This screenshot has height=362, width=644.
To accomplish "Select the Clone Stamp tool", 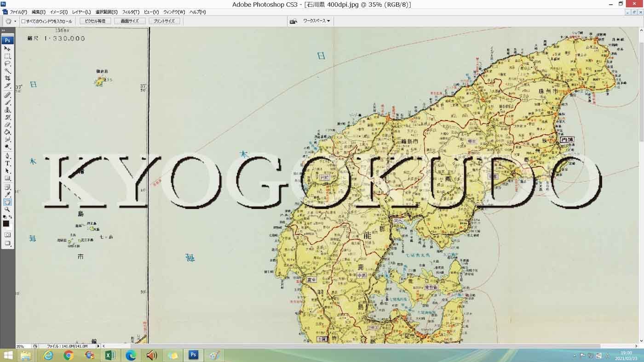I will coord(7,110).
